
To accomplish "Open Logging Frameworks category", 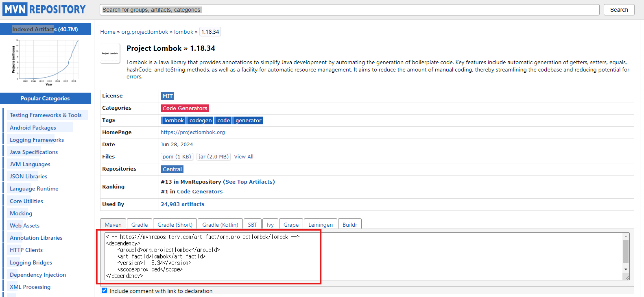I will point(37,140).
